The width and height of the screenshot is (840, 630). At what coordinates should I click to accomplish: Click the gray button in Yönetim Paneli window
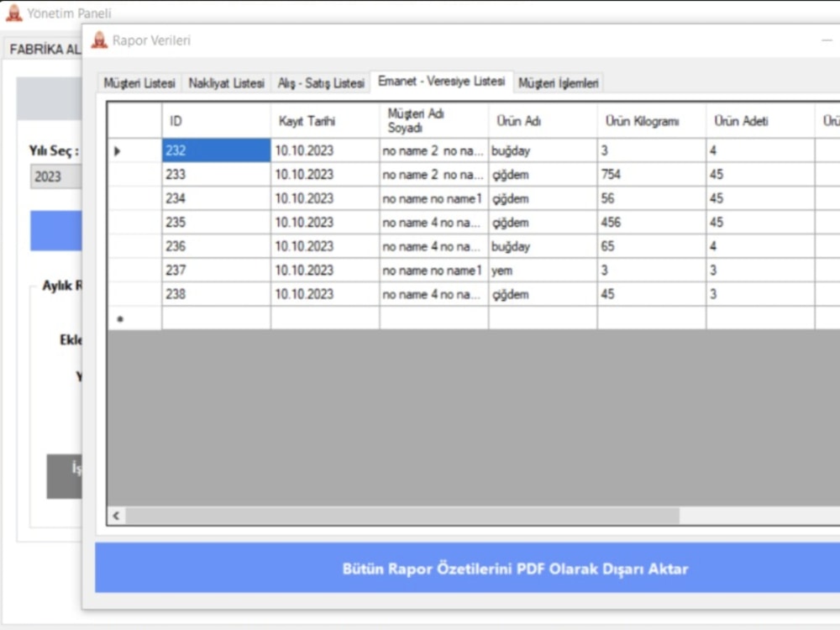coord(65,477)
